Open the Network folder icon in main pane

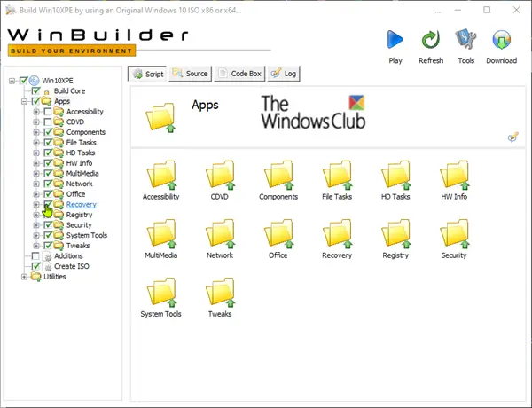point(221,233)
